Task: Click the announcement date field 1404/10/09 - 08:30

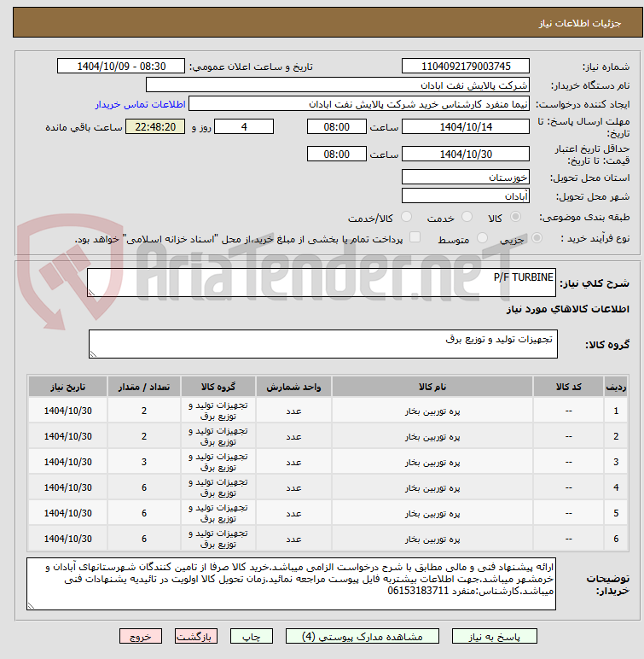Action: click(121, 67)
